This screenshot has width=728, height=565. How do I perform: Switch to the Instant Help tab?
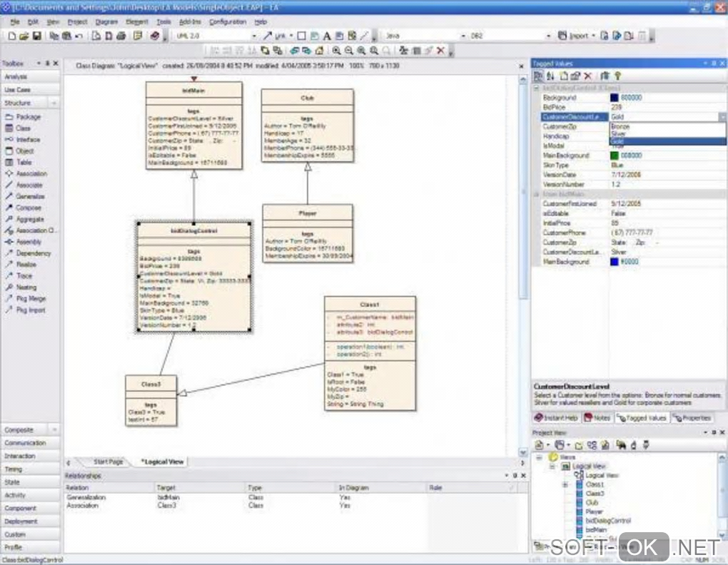pyautogui.click(x=556, y=418)
